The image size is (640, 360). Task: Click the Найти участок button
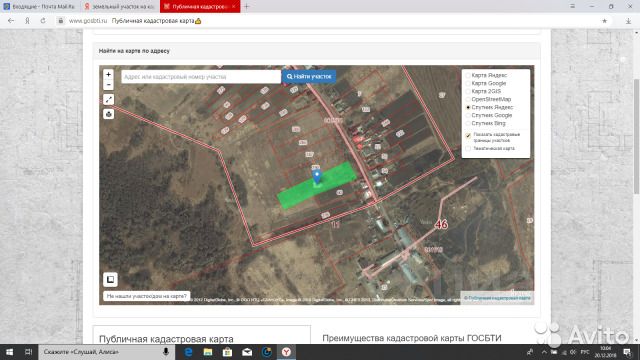(309, 76)
